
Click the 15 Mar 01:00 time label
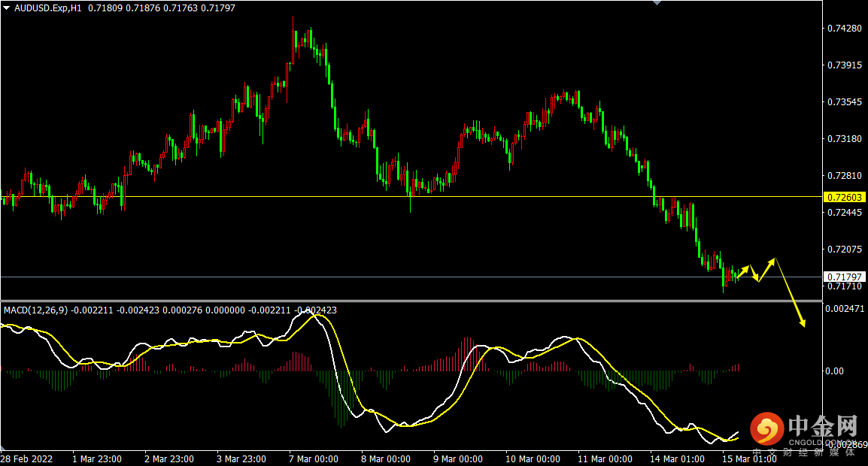click(749, 459)
